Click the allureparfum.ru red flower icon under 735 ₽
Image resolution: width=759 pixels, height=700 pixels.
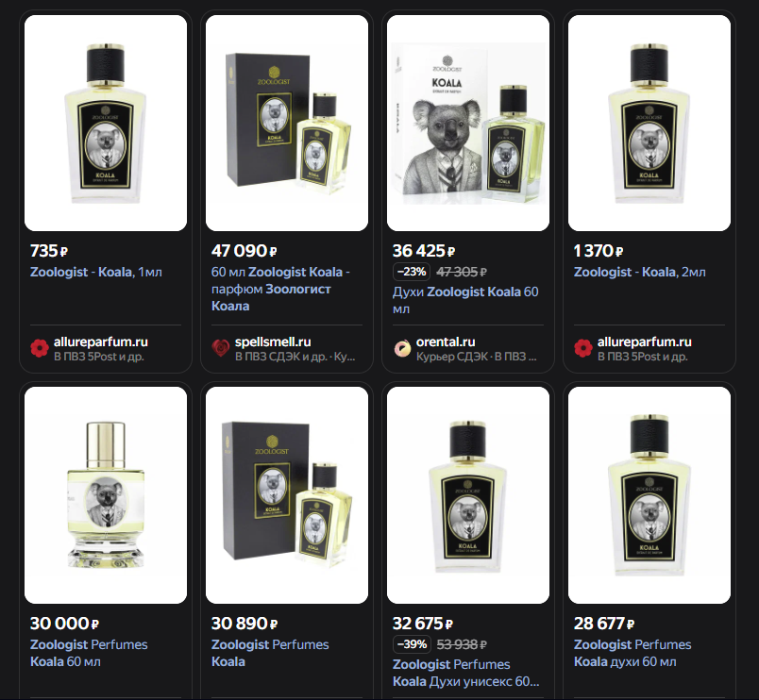tap(40, 348)
